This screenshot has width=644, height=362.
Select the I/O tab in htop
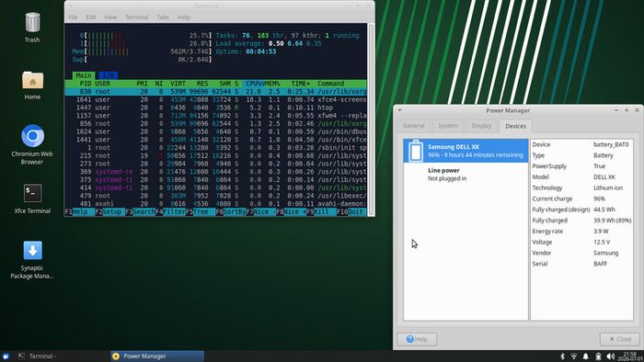pos(108,75)
